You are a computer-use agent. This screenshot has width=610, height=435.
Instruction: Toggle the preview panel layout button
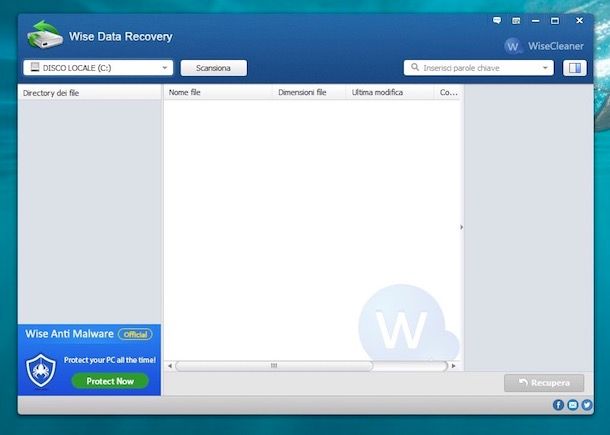pos(575,68)
